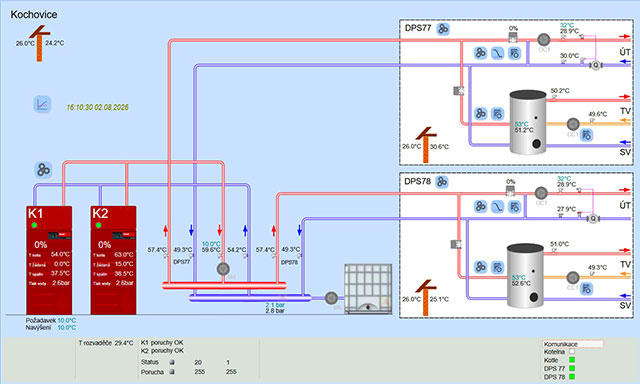Open DPS78 ÚT fan settings icon
Image resolution: width=640 pixels, height=384 pixels.
(x=480, y=206)
